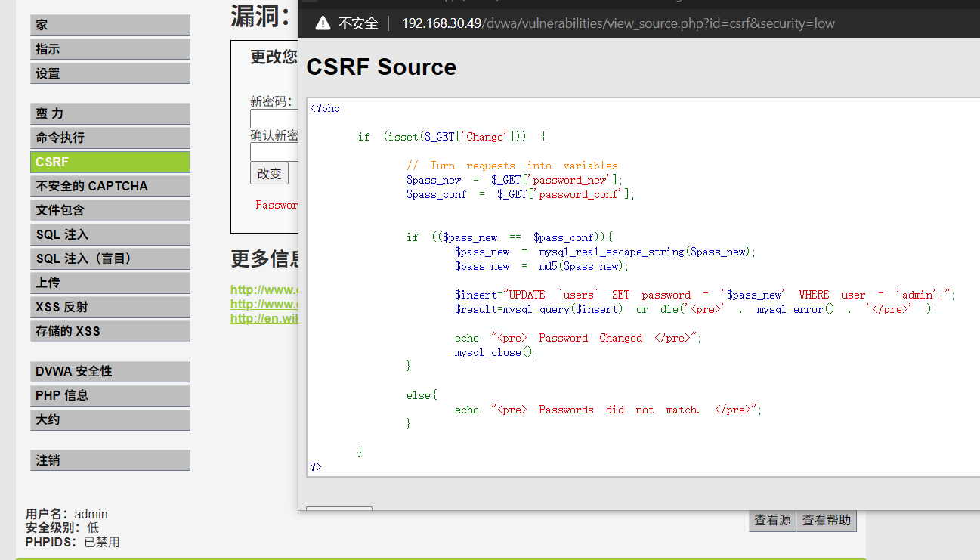Open the 文件包含 file inclusion page

(x=110, y=211)
